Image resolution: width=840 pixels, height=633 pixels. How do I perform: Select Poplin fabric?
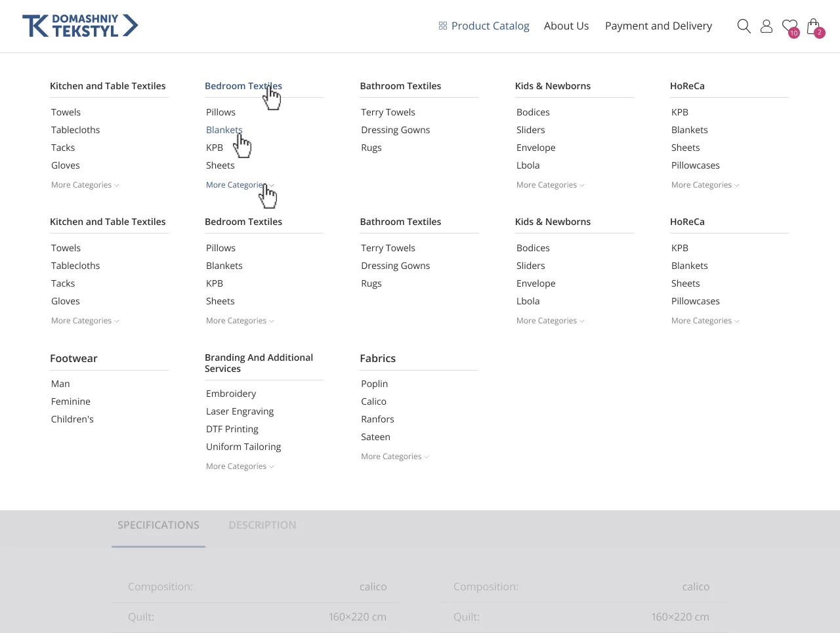374,384
